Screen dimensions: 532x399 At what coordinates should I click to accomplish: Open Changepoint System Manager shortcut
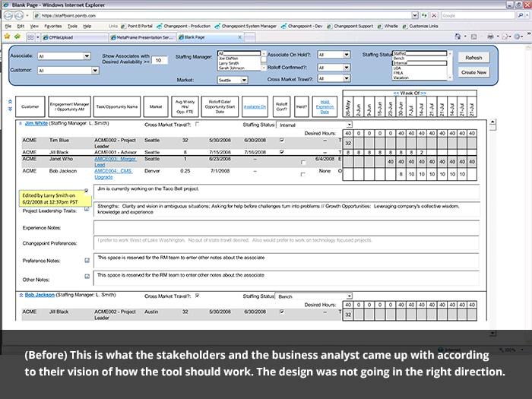(245, 26)
